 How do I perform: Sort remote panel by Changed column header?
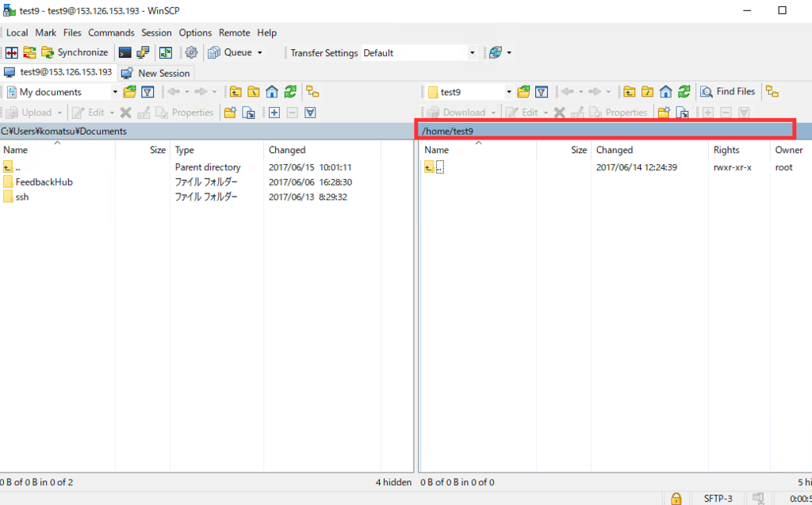[x=649, y=150]
